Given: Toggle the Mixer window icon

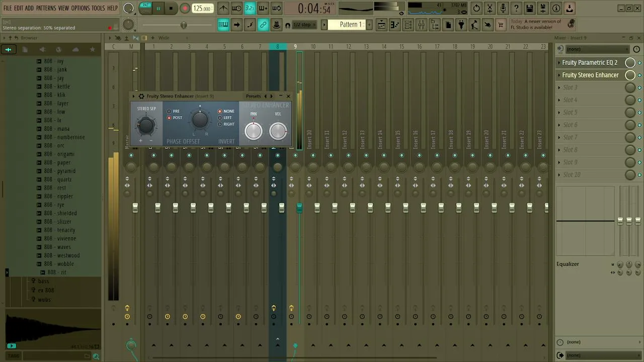Looking at the screenshot, I should pyautogui.click(x=422, y=25).
